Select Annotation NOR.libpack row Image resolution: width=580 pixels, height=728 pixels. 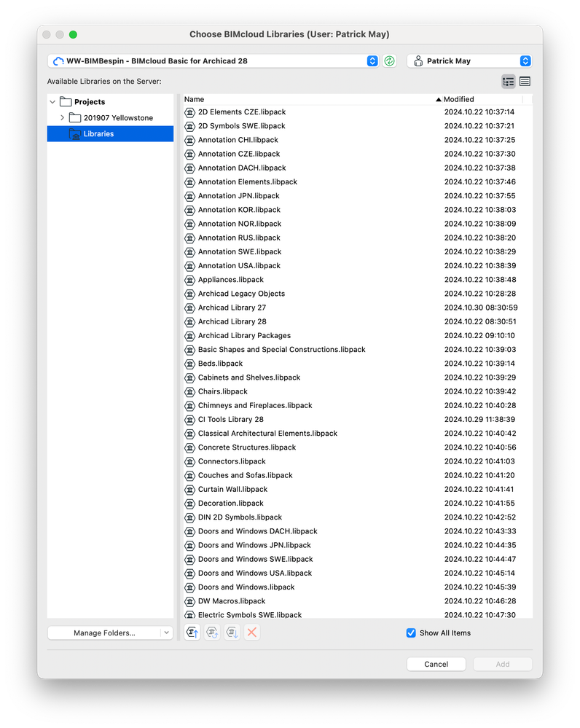(x=358, y=224)
